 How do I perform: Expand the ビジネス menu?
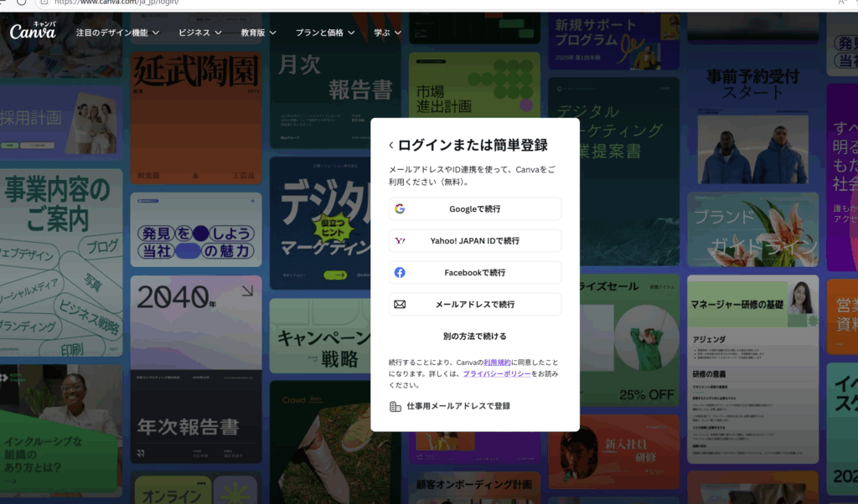(x=199, y=33)
